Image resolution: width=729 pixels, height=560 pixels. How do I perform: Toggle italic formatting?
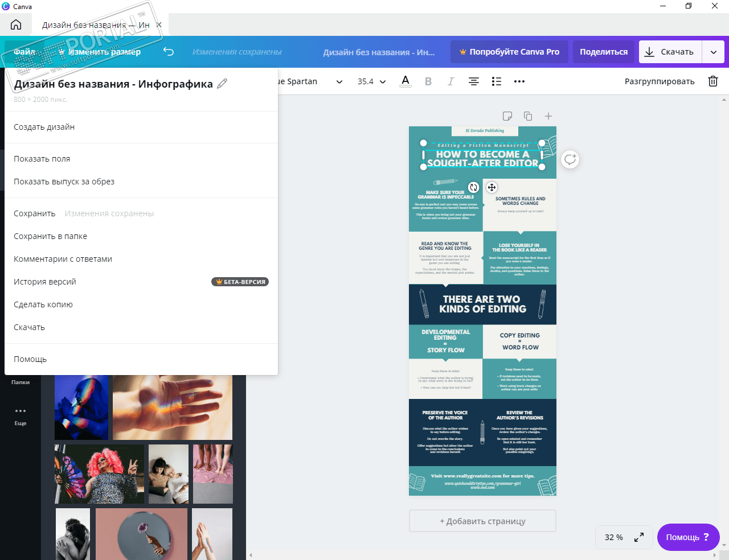450,81
